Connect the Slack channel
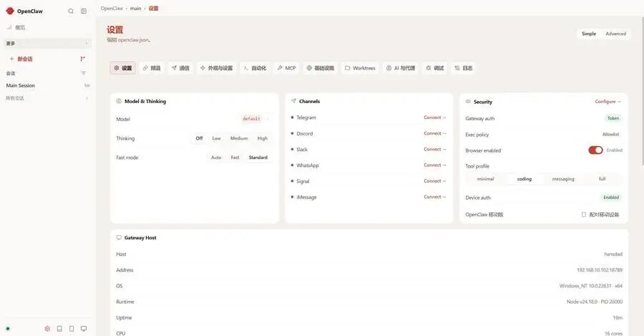This screenshot has width=644, height=336. pyautogui.click(x=435, y=149)
